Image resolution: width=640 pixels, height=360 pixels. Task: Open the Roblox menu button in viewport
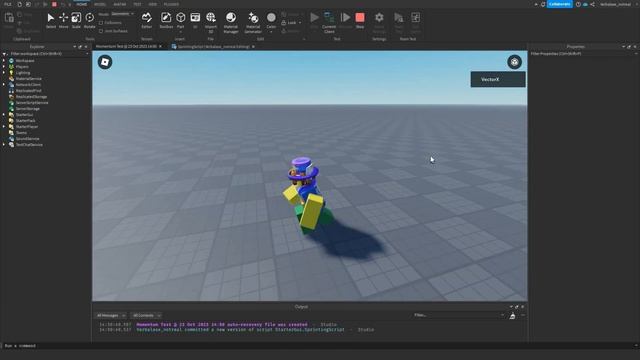[105, 62]
